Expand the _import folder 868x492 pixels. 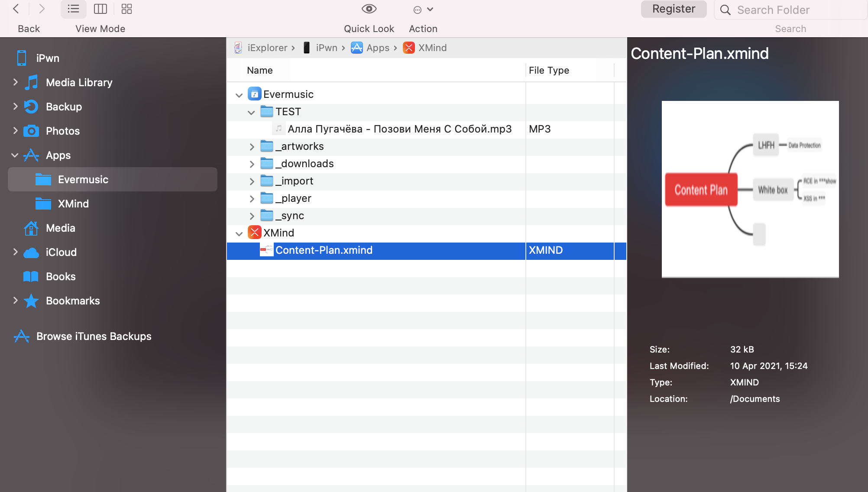pyautogui.click(x=252, y=181)
